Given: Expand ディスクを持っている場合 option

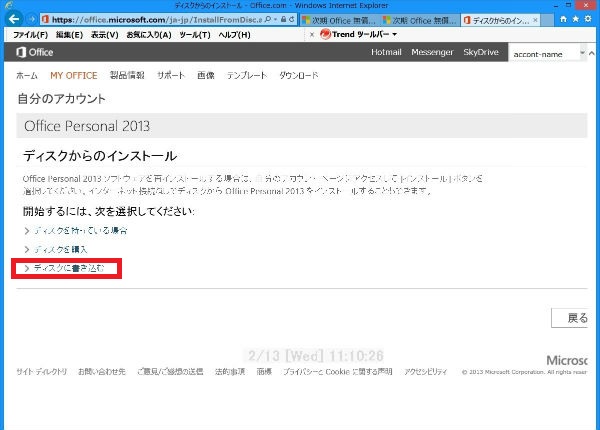Looking at the screenshot, I should [81, 231].
